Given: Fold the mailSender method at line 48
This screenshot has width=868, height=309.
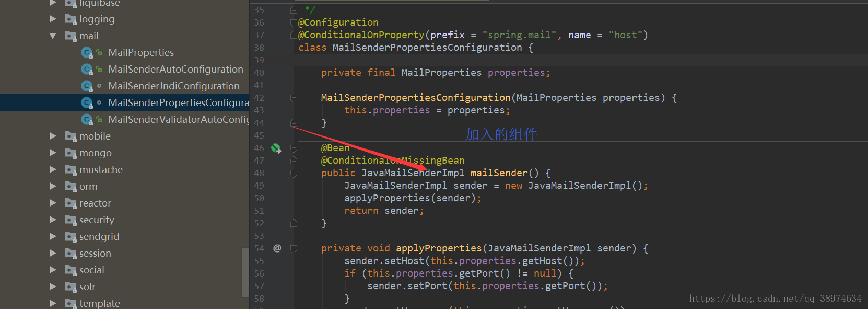Looking at the screenshot, I should (294, 173).
